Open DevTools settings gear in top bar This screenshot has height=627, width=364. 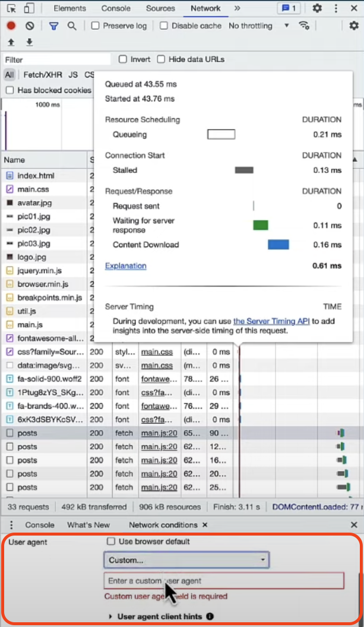point(317,8)
